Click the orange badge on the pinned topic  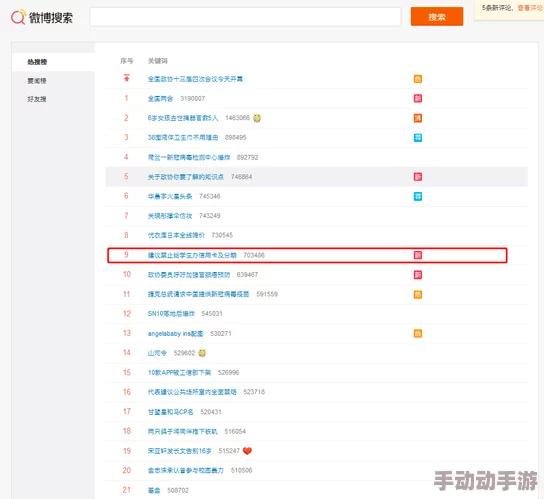point(418,79)
